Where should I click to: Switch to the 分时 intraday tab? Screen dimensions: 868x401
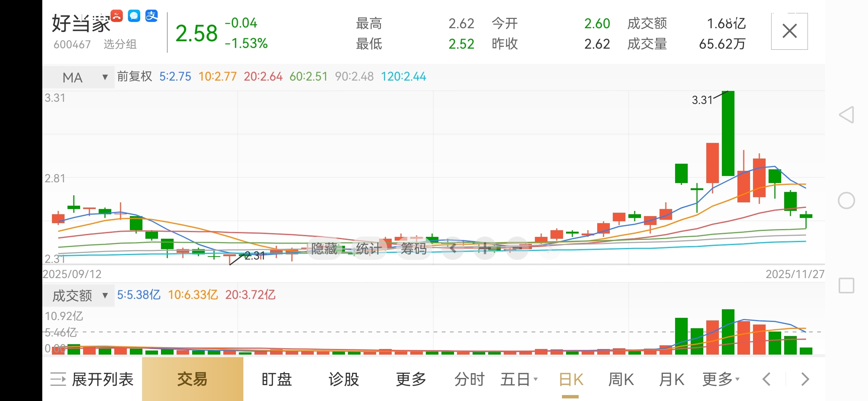coord(469,379)
